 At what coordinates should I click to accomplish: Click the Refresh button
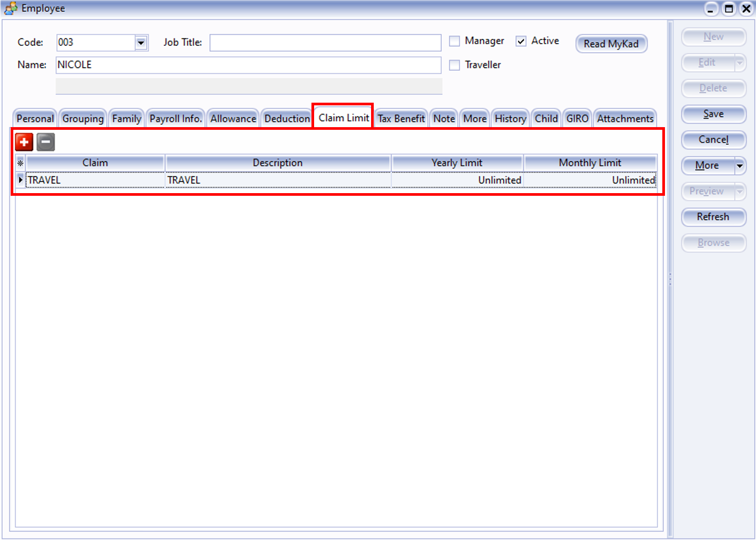point(713,217)
